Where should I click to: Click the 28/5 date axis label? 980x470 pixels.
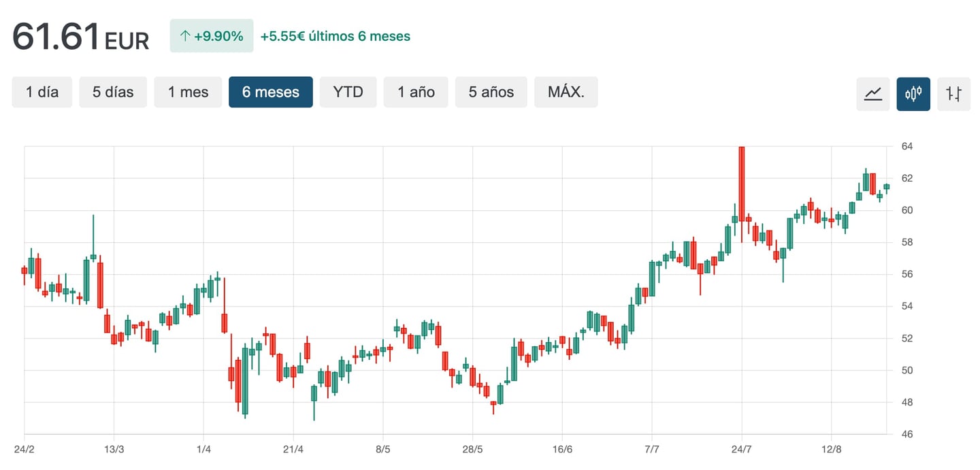pos(472,449)
